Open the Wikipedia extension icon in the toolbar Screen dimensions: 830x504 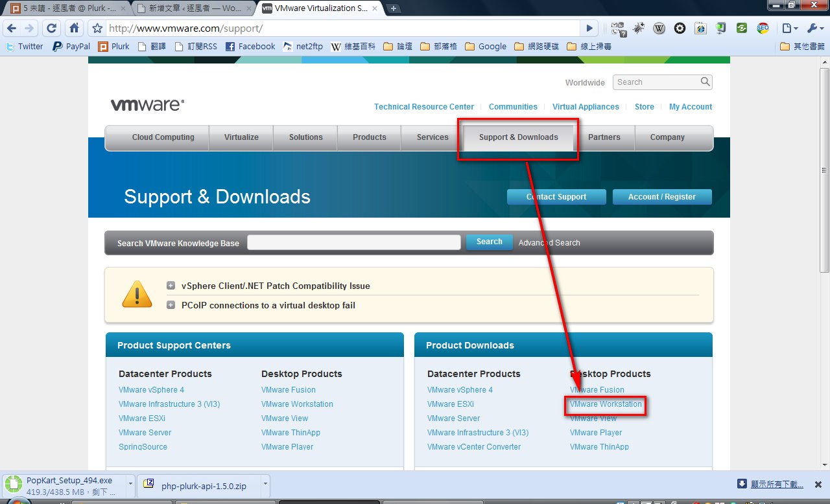(x=659, y=29)
